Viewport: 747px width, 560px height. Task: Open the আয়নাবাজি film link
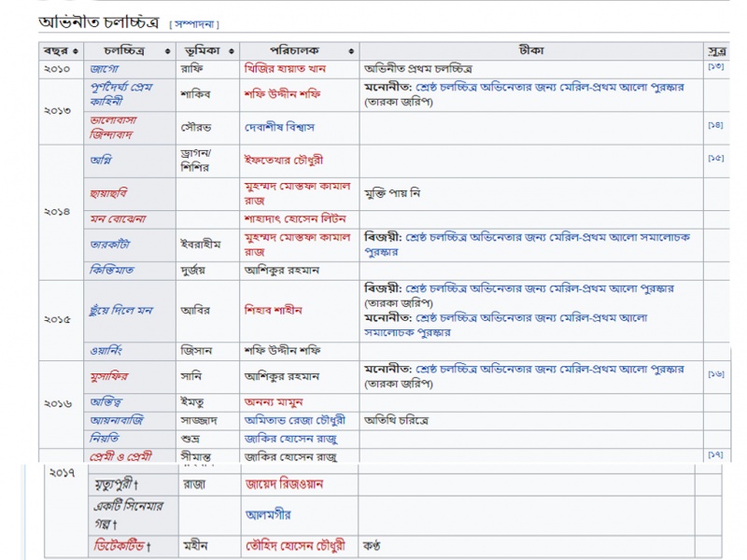[117, 421]
